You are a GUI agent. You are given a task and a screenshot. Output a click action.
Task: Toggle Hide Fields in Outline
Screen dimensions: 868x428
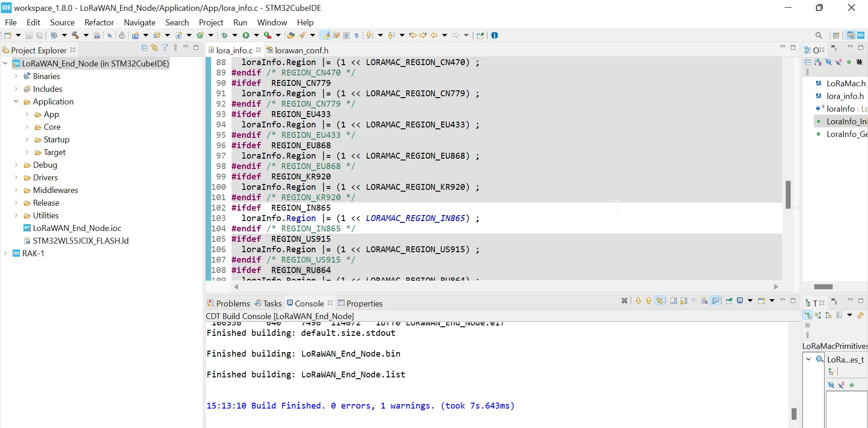(x=828, y=62)
